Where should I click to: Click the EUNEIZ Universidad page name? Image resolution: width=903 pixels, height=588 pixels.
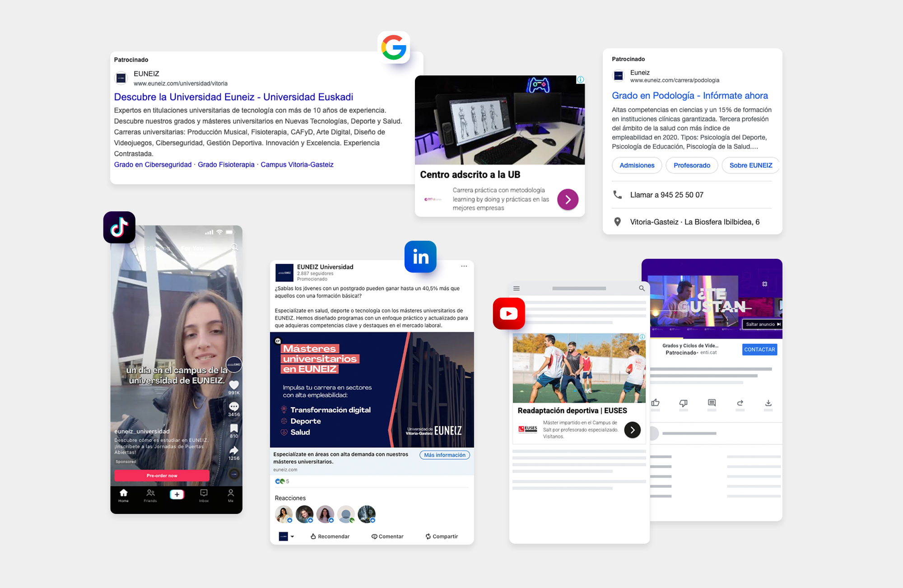325,267
